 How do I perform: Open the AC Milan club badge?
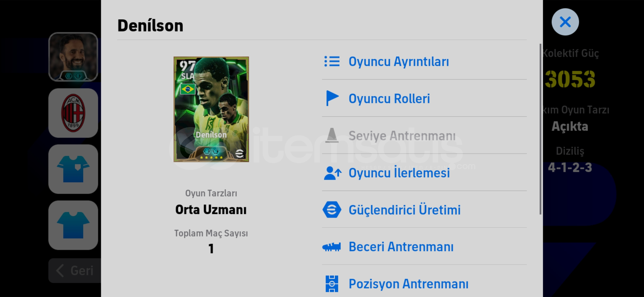coord(73,113)
